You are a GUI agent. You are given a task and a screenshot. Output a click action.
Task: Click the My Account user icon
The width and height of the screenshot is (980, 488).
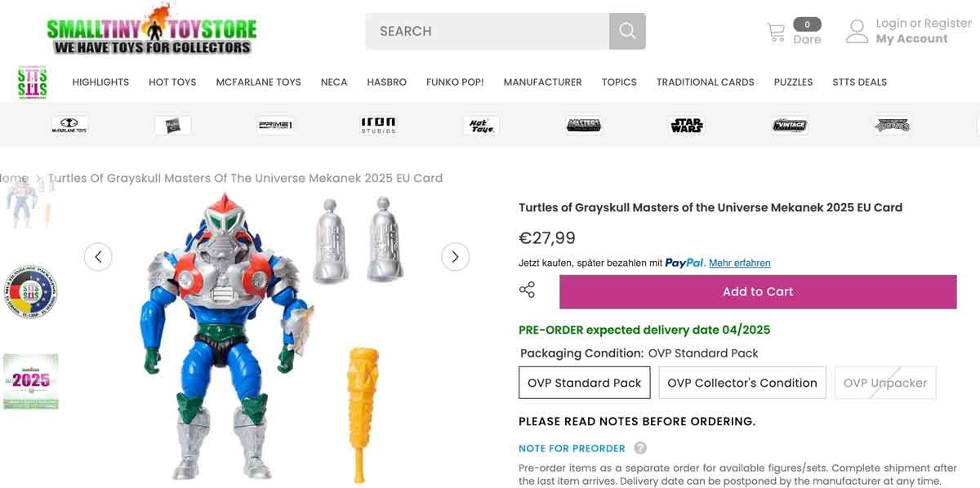pos(857,30)
